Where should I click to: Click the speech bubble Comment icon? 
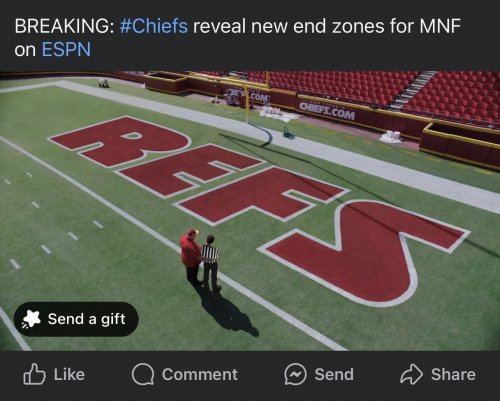click(x=143, y=374)
